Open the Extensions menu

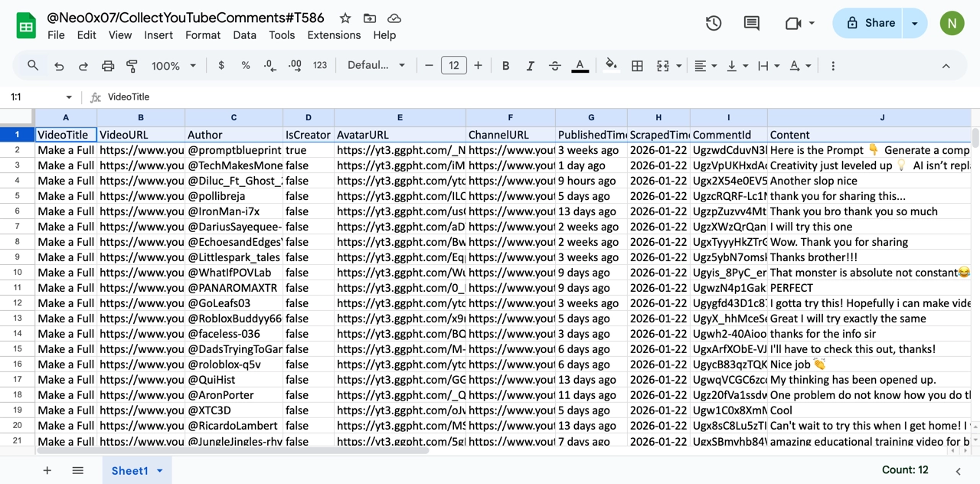(334, 34)
